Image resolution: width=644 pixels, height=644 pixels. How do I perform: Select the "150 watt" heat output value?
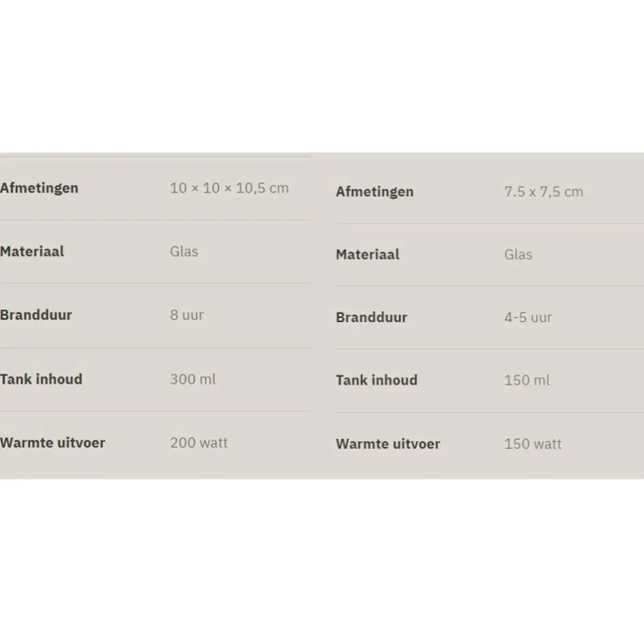tap(533, 444)
